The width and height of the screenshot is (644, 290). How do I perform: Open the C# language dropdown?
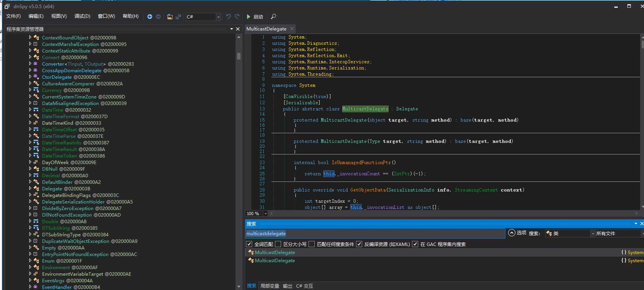pyautogui.click(x=218, y=17)
